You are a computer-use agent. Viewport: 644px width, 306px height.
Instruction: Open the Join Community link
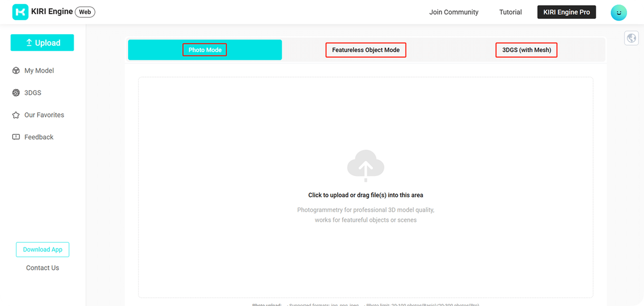[x=454, y=12]
